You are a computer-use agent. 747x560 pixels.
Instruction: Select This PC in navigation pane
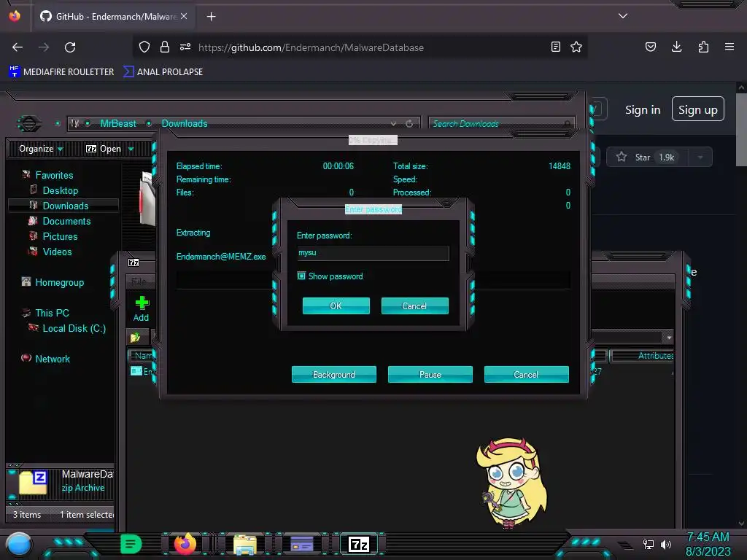tap(52, 313)
